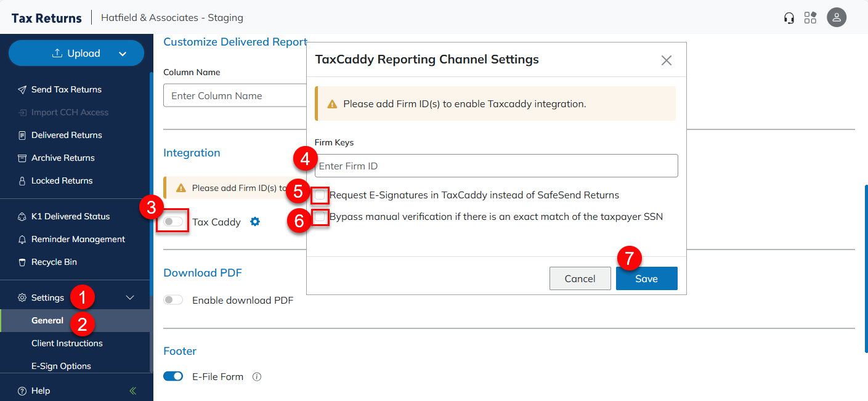Click the Enter Firm ID field
Viewport: 868px width, 401px height.
click(496, 166)
